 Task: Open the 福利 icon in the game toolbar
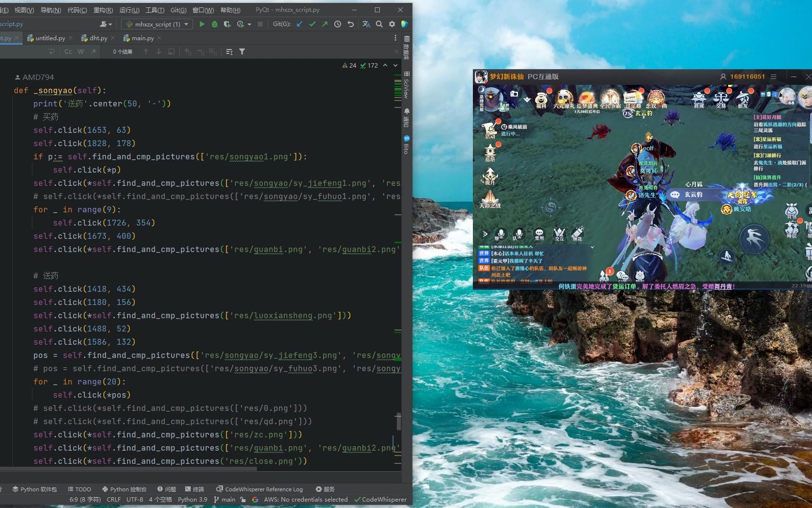coord(541,98)
